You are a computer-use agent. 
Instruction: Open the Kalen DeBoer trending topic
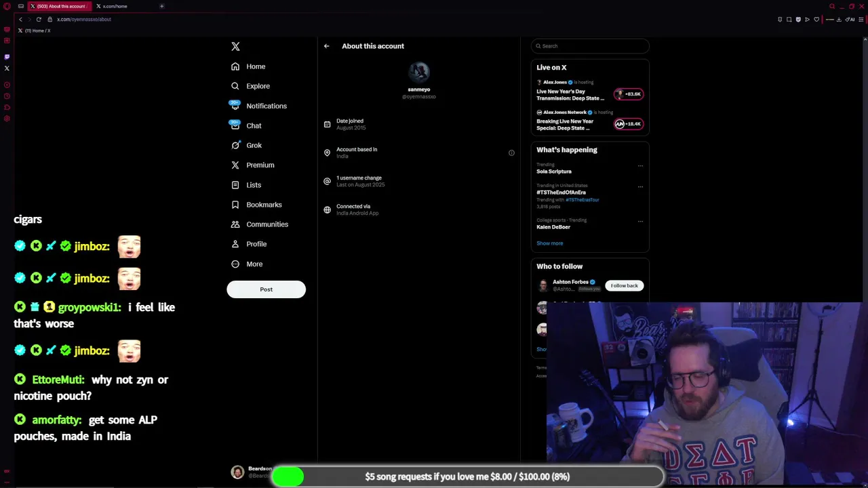[x=553, y=227]
